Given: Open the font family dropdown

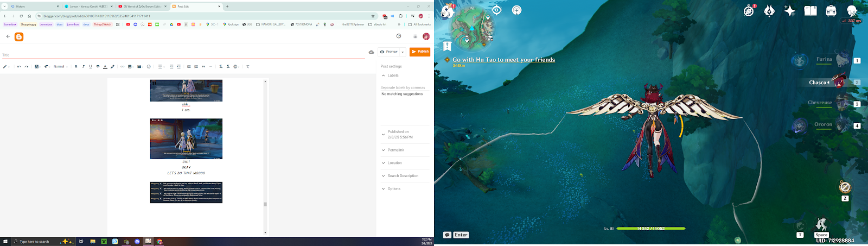Looking at the screenshot, I should click(37, 67).
